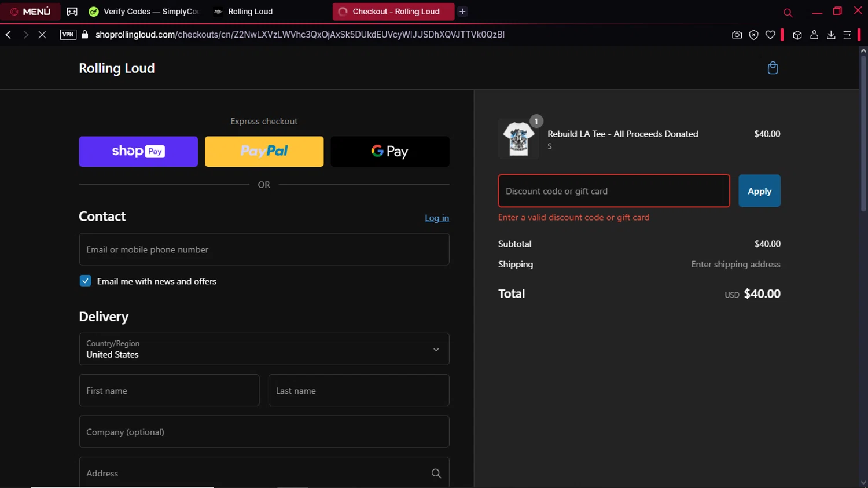Uncheck Email me with news and offers
Viewport: 868px width, 488px height.
pos(85,281)
